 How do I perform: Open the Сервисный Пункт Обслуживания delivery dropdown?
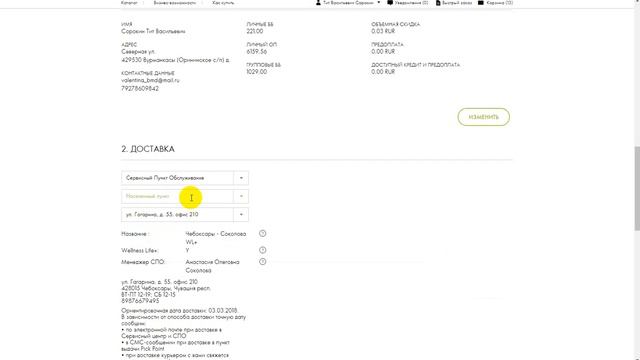(184, 178)
